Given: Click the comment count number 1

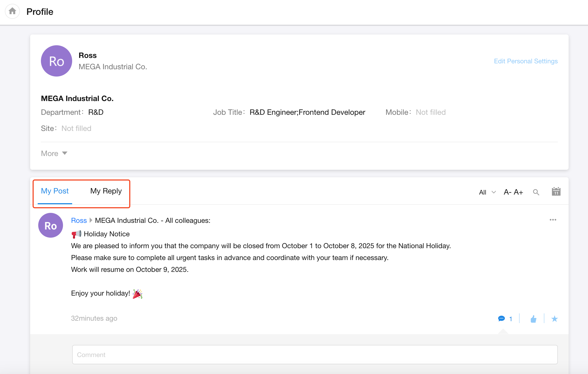Looking at the screenshot, I should coord(510,319).
